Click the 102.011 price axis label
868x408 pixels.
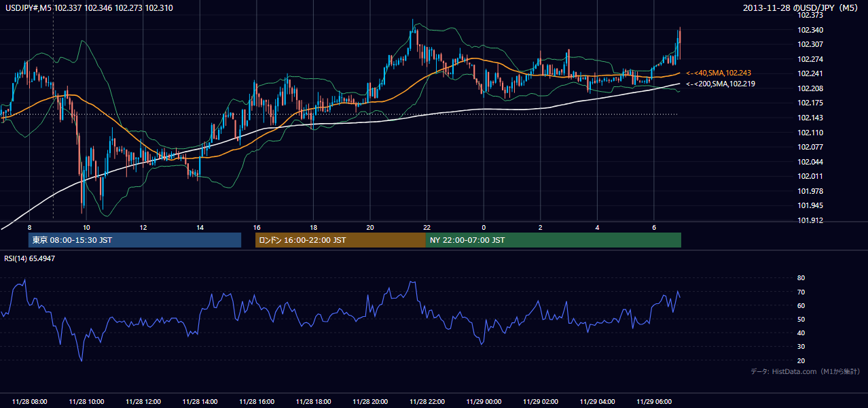810,176
